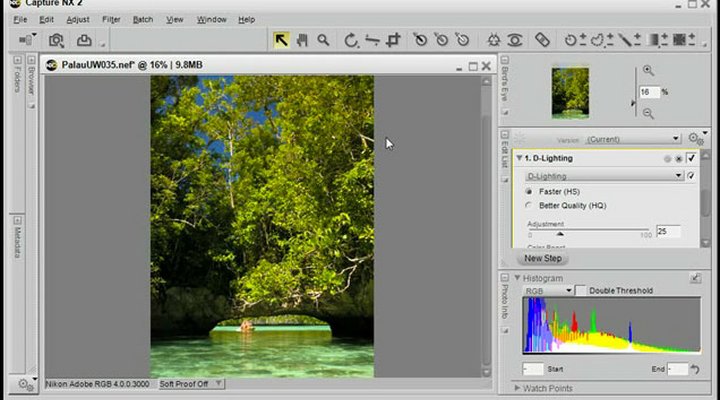
Task: Toggle the D-Lighting step checkbox
Action: (691, 158)
